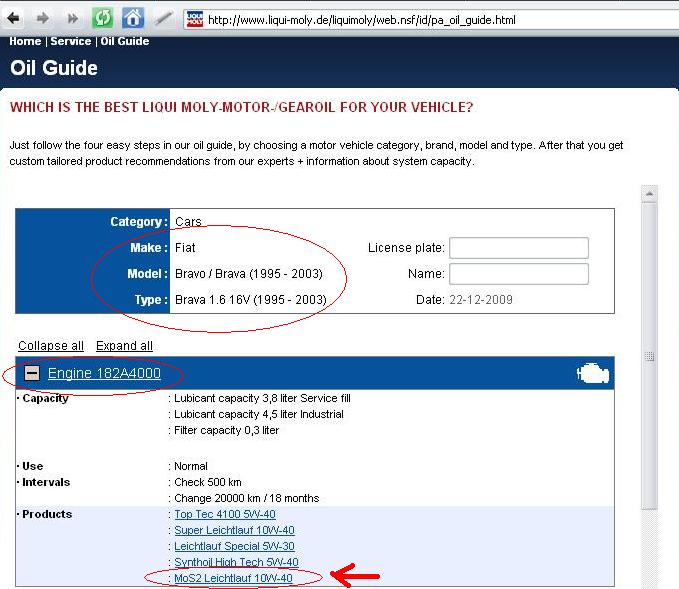The width and height of the screenshot is (679, 589).
Task: Click the fast-forward double arrow icon
Action: pyautogui.click(x=72, y=18)
